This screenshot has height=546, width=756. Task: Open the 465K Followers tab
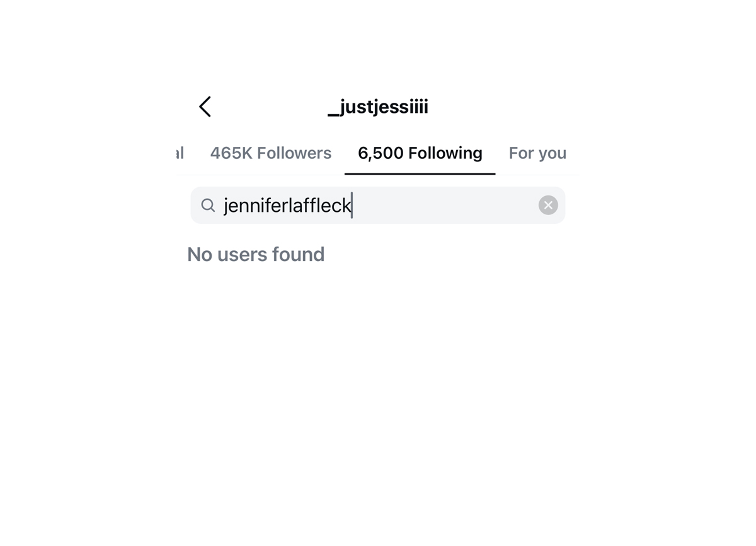(270, 153)
